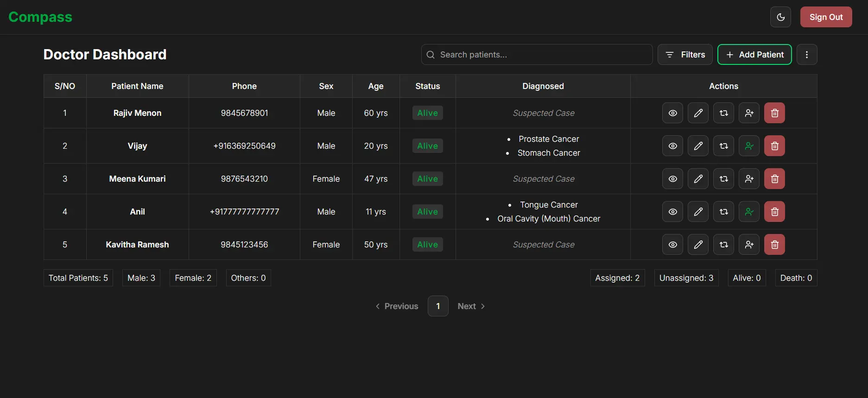Screen dimensions: 868x398
Task: Click the Compass logo link
Action: click(40, 17)
